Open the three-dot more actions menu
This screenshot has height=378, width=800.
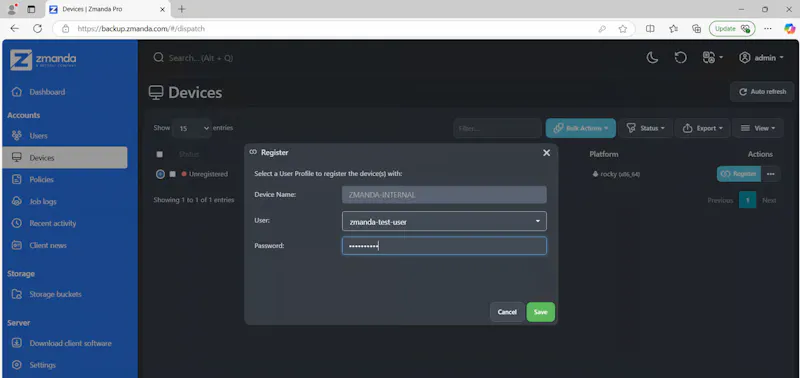770,174
